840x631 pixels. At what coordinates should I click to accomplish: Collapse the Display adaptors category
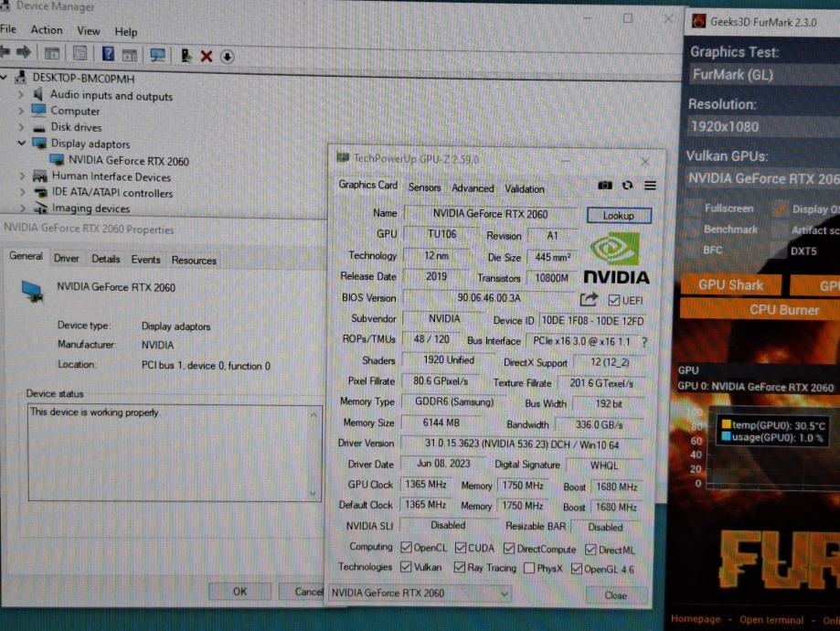(x=21, y=144)
